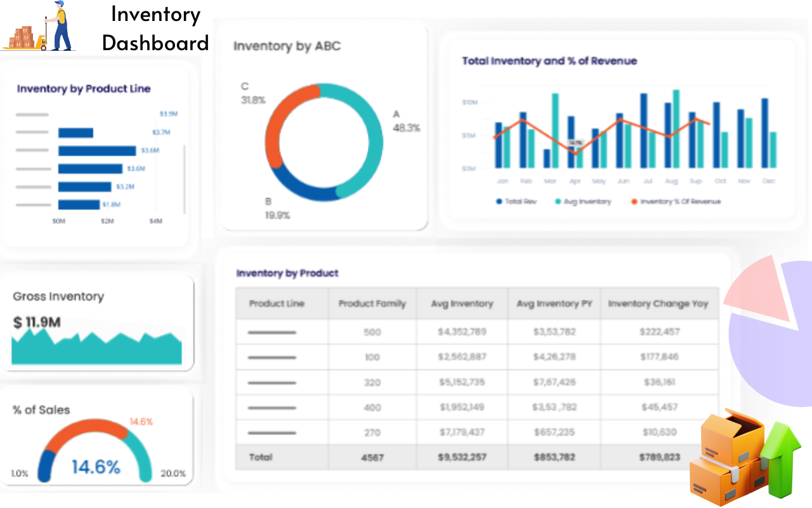Image resolution: width=812 pixels, height=508 pixels.
Task: Click the $177,846 Inventory Change cell
Action: tap(660, 357)
